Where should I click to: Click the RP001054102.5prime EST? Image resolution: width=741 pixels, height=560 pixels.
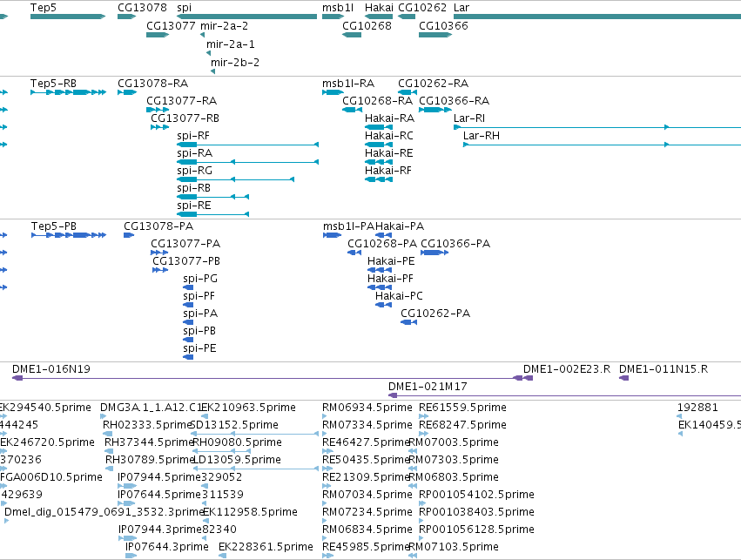[x=421, y=503]
